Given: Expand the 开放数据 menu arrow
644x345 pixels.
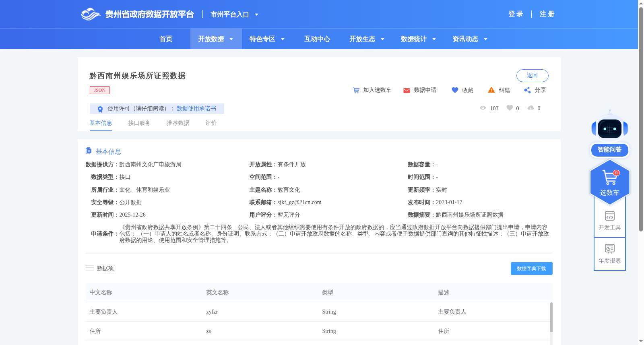Looking at the screenshot, I should pos(231,39).
